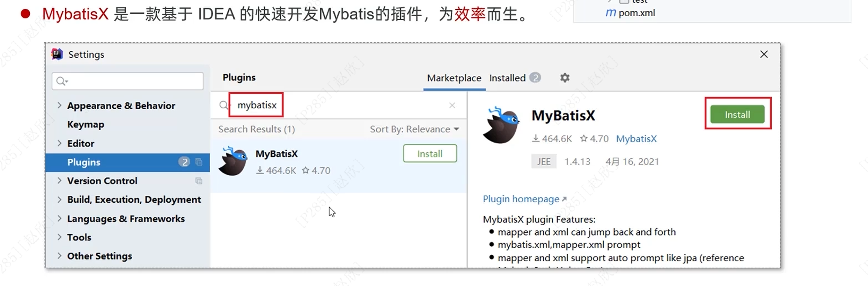Image resolution: width=868 pixels, height=286 pixels.
Task: Click the Plugins badge showing 2 in sidebar
Action: coord(184,162)
